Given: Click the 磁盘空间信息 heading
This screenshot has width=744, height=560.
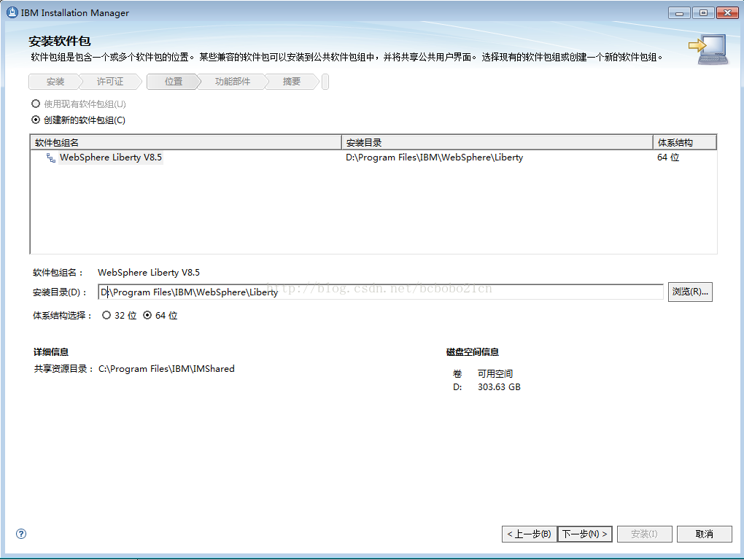Looking at the screenshot, I should tap(473, 352).
